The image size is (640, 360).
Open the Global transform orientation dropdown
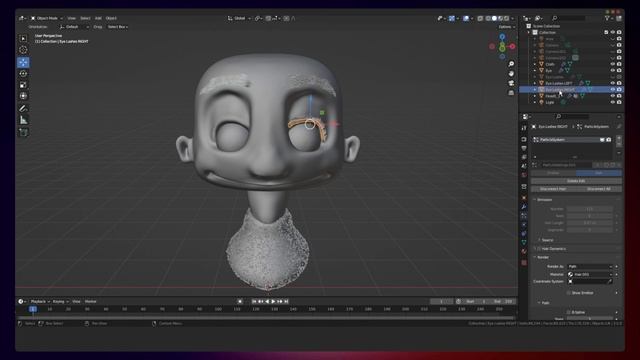pyautogui.click(x=239, y=18)
